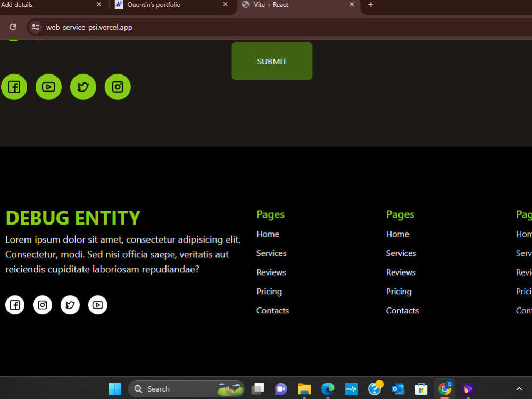
Task: Close the Add details tab
Action: [x=99, y=4]
